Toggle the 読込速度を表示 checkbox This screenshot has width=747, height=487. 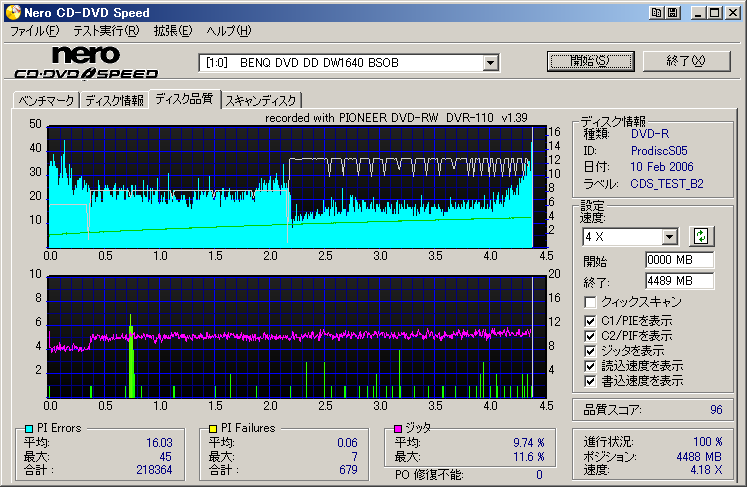click(x=590, y=366)
